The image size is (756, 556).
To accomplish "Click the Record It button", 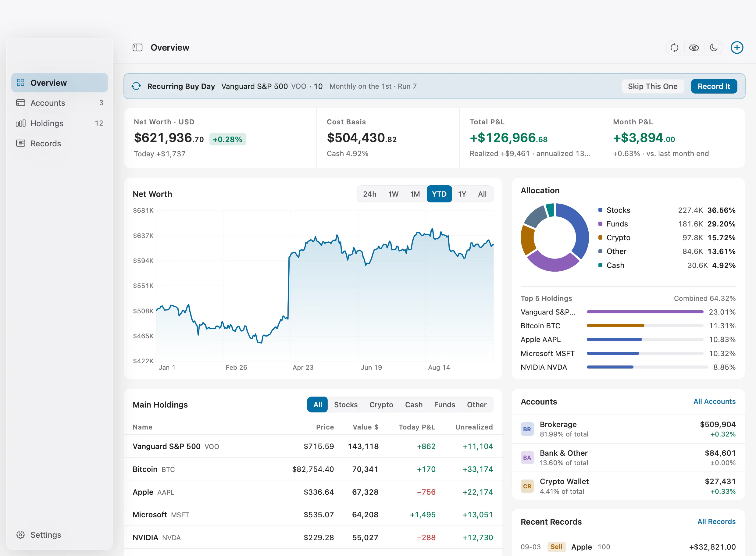I will 714,86.
